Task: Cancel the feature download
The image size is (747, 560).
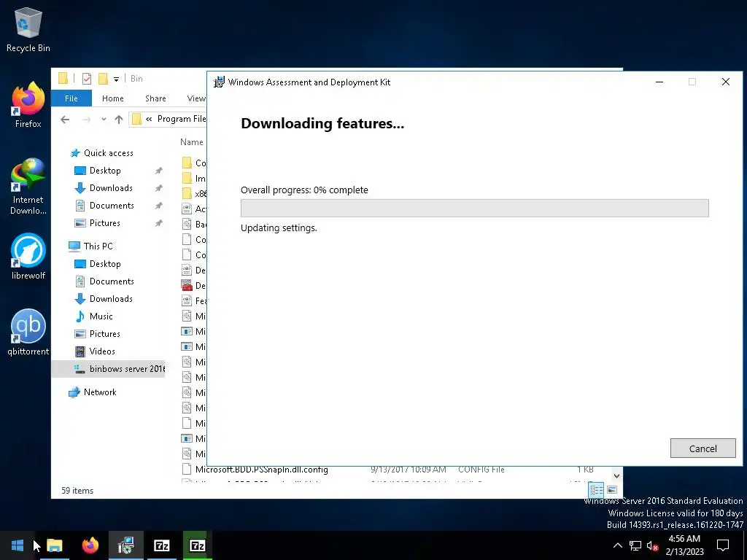Action: pyautogui.click(x=703, y=448)
